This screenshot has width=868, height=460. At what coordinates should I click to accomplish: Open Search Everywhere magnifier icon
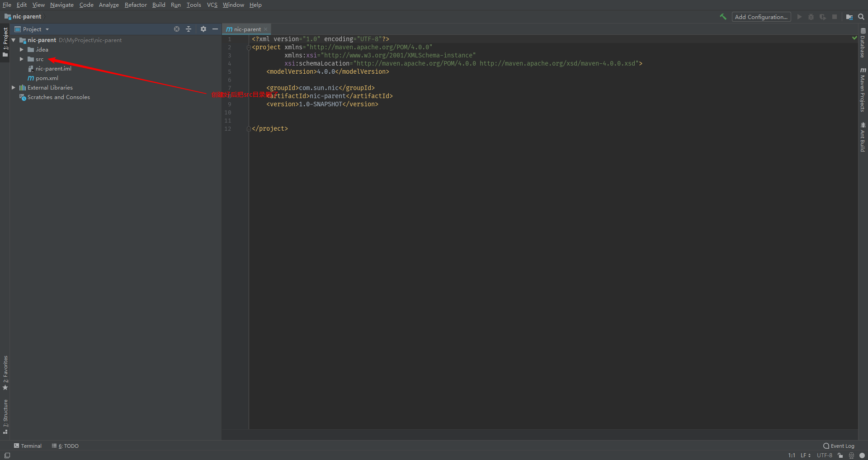pos(861,17)
